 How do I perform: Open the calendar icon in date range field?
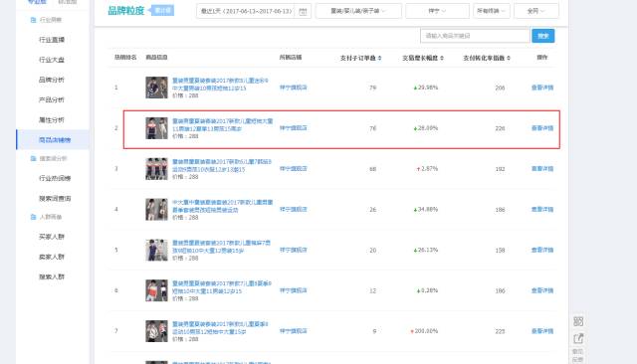coord(303,11)
